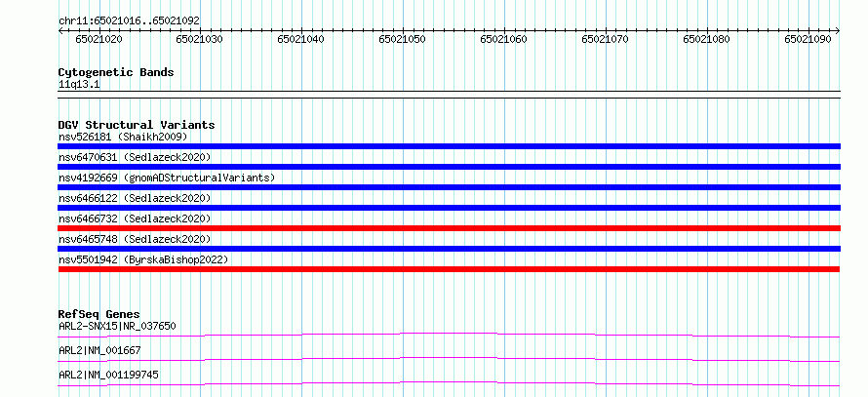Select the nsv6465748 (Sedlazeck2020) label
The image size is (868, 397).
coord(135,239)
